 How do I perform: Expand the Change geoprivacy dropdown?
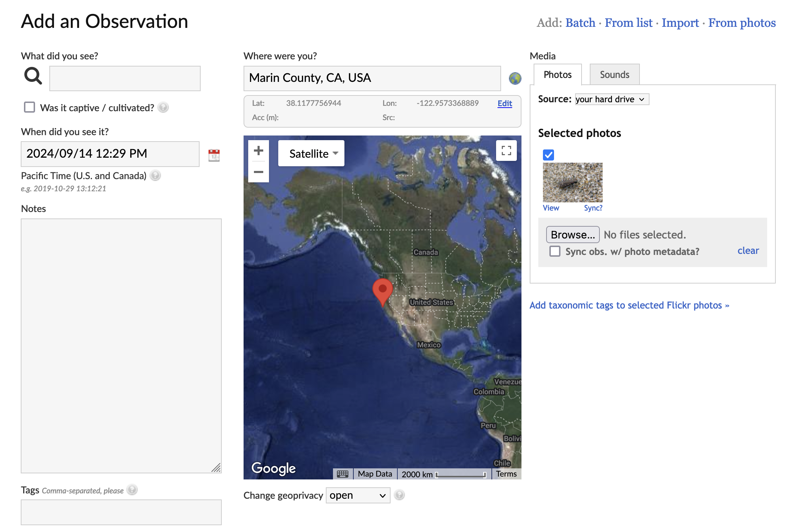[358, 496]
